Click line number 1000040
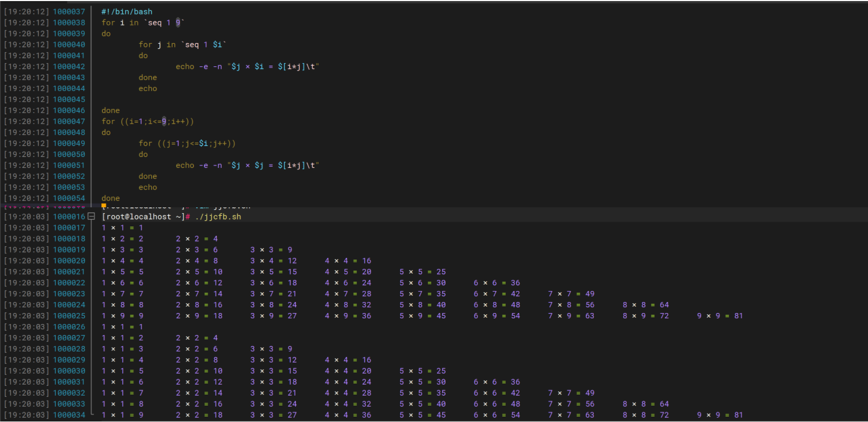The height and width of the screenshot is (422, 868). point(69,45)
